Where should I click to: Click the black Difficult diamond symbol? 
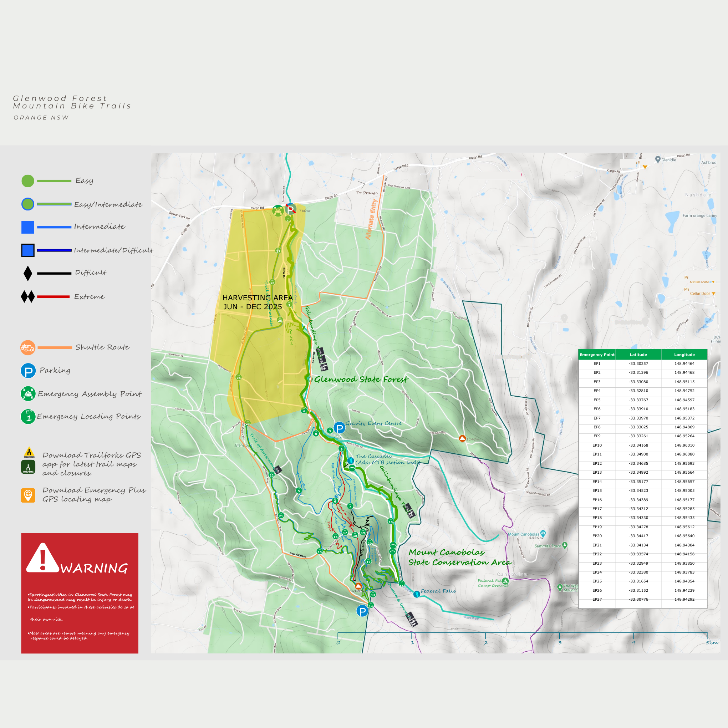(28, 273)
